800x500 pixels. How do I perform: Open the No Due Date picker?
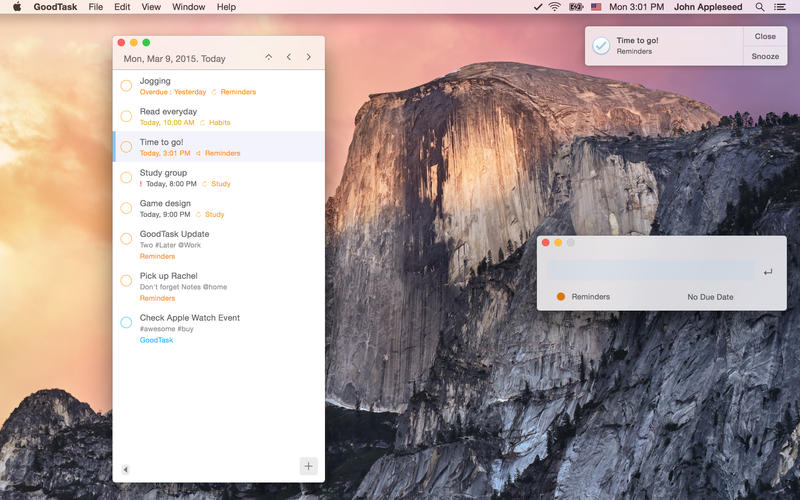710,297
